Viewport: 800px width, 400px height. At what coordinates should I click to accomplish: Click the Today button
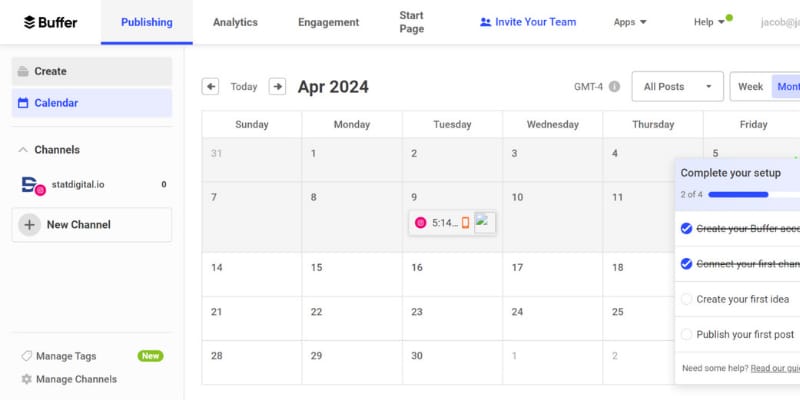pos(244,87)
